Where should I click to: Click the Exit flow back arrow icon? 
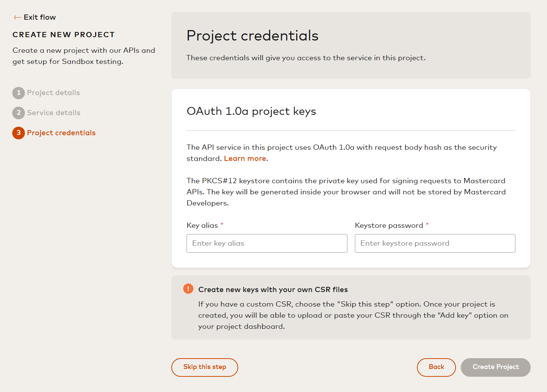click(17, 17)
